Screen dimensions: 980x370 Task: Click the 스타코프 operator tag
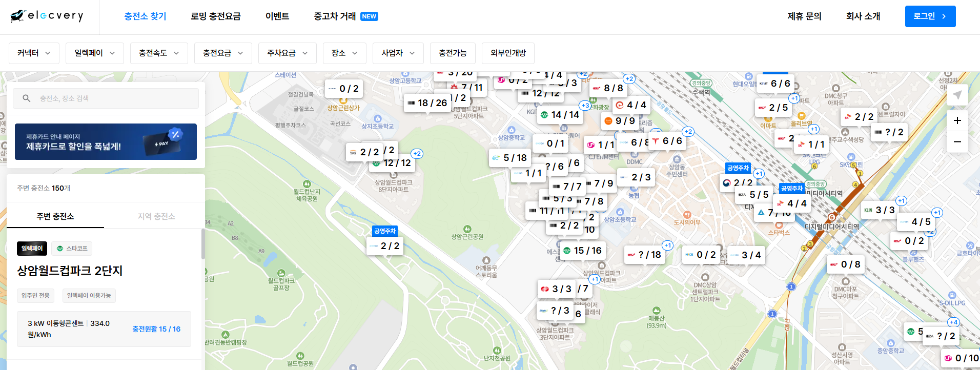tap(72, 249)
